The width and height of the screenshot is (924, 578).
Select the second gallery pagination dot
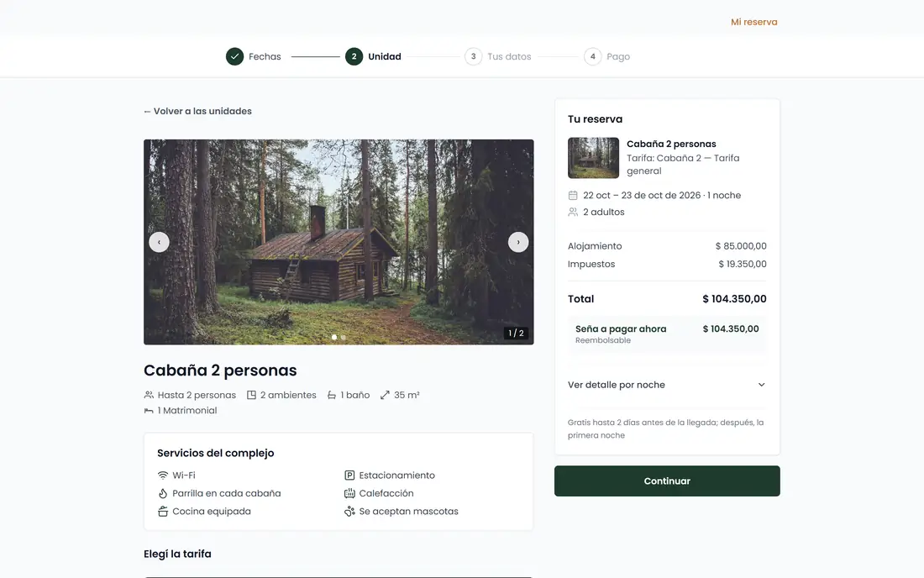(343, 337)
